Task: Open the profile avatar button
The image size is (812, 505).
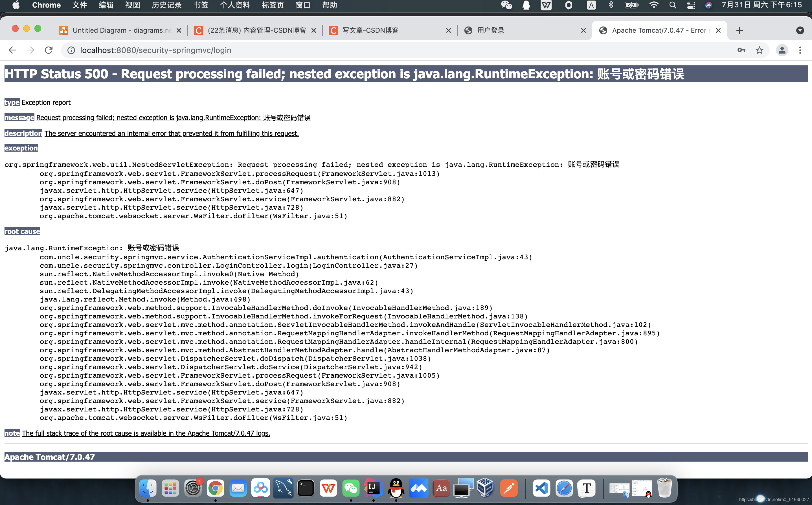Action: tap(782, 50)
